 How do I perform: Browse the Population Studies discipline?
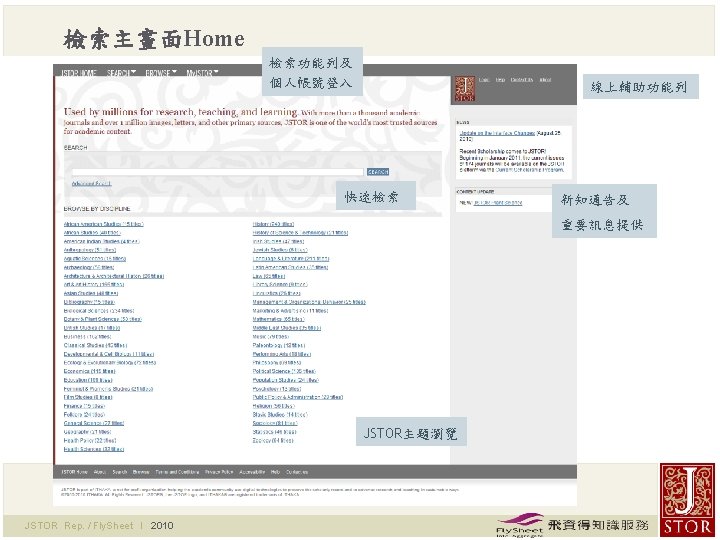coord(285,380)
